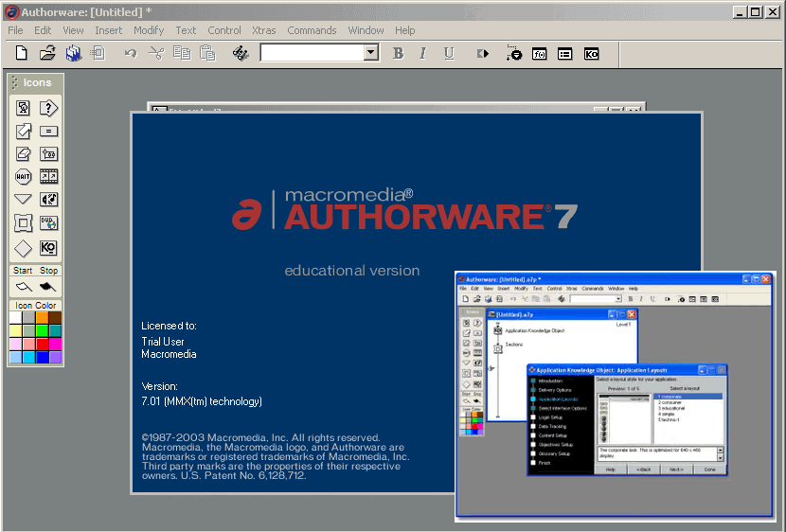Open the Modify menu
The height and width of the screenshot is (532, 786).
(x=149, y=30)
